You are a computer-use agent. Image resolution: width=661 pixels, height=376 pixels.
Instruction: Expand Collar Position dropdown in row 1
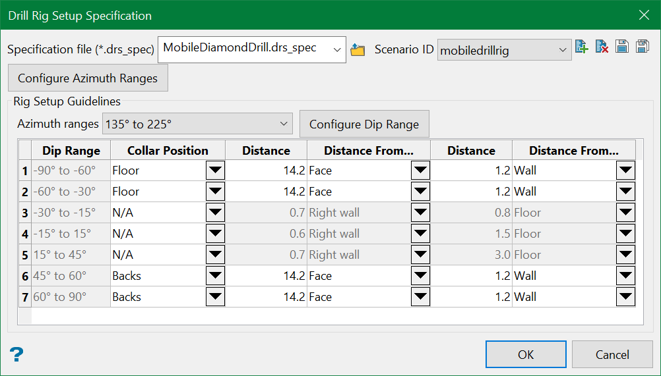215,170
